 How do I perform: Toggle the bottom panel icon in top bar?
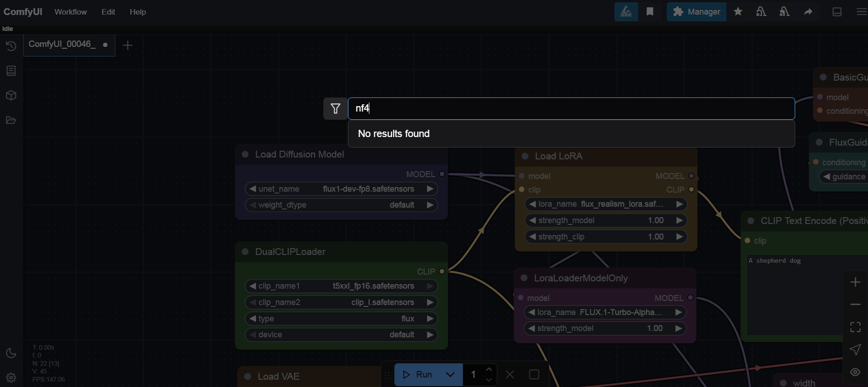pos(837,12)
